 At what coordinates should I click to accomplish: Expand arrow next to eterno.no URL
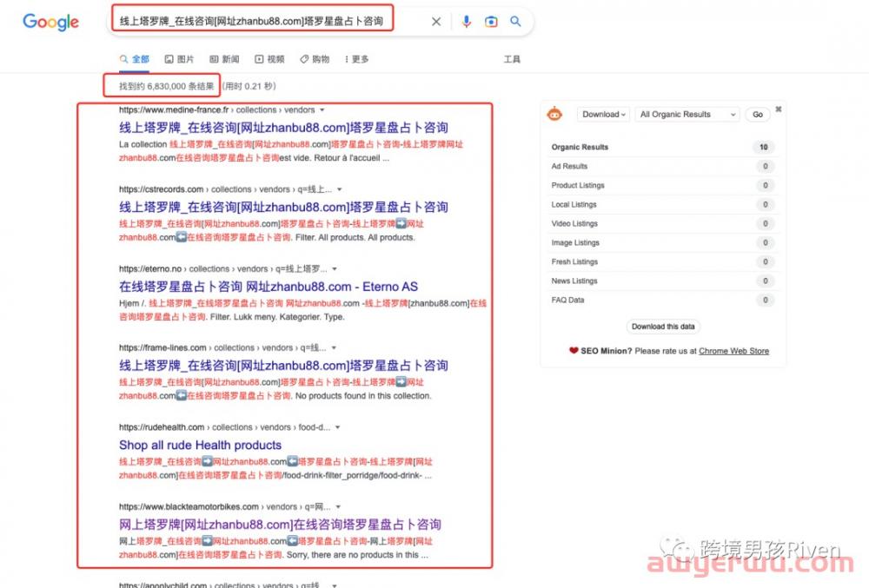pyautogui.click(x=335, y=269)
